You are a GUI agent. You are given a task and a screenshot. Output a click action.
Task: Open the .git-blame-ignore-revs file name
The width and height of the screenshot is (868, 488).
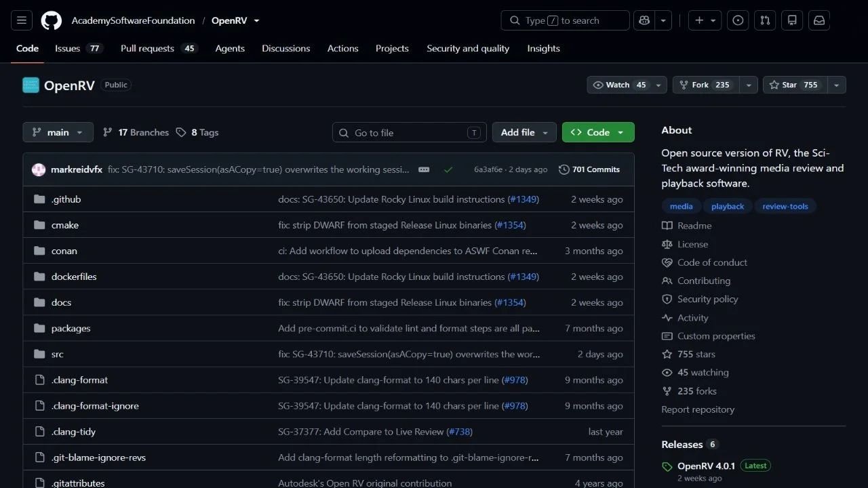click(98, 457)
